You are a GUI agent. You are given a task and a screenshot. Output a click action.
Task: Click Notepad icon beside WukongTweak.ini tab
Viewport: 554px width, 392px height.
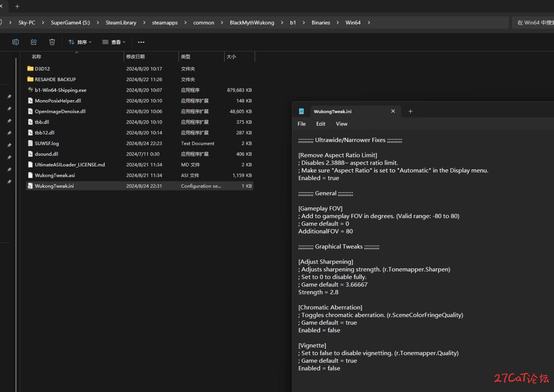[301, 111]
